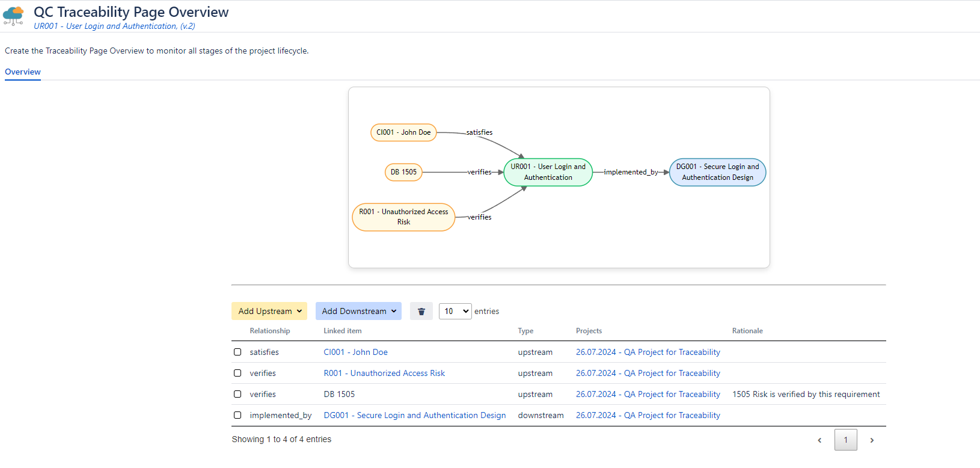Go to next page arrow

point(872,440)
